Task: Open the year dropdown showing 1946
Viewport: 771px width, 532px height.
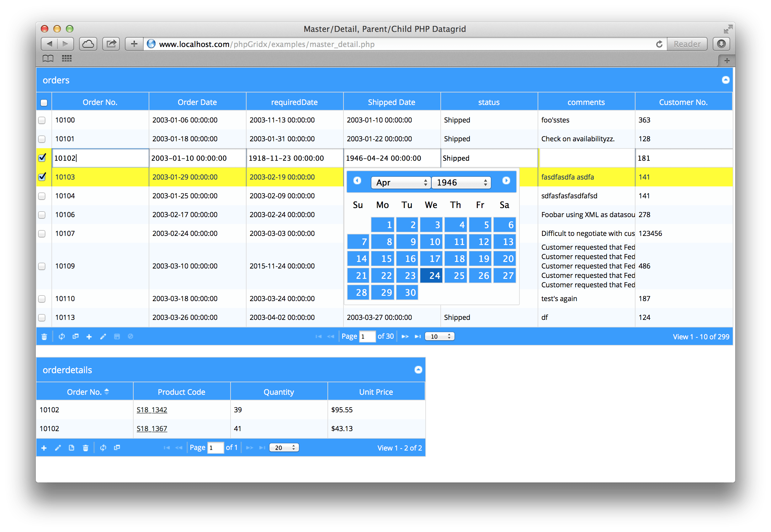Action: click(461, 183)
